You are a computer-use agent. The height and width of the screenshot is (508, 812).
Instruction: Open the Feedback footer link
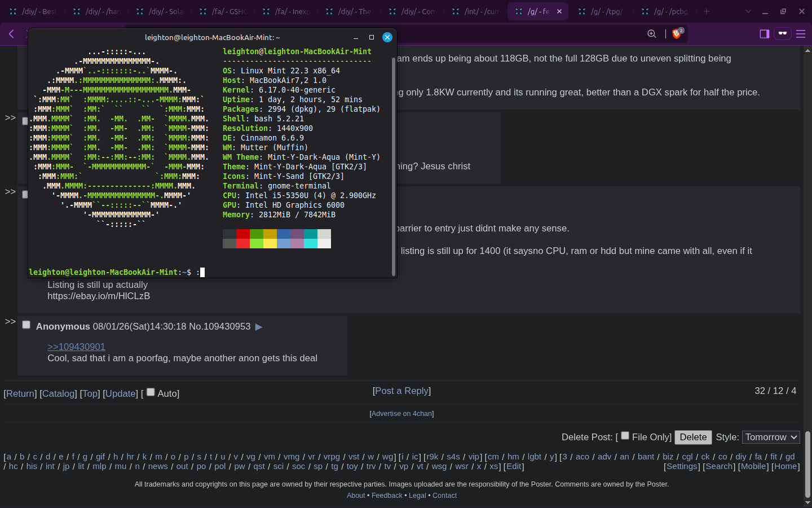[x=387, y=496]
